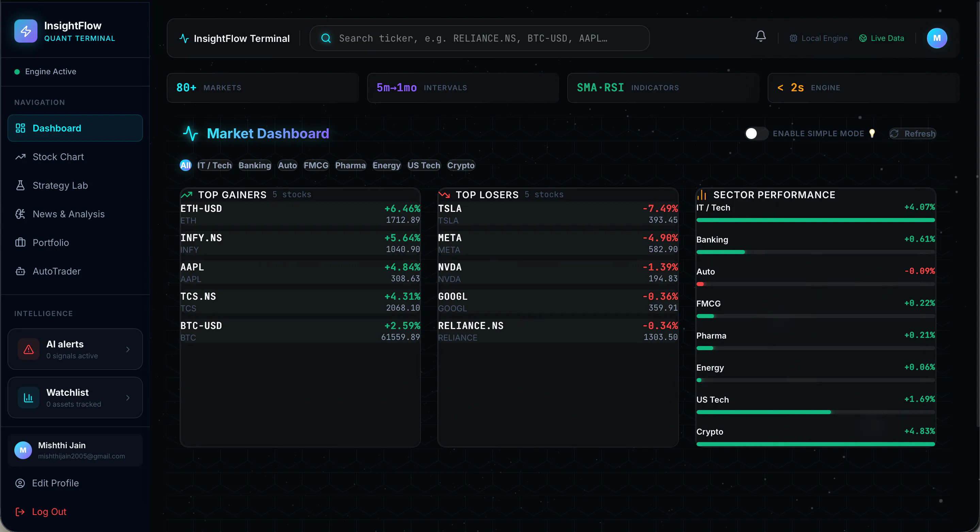
Task: Click the Market Dashboard pulse icon
Action: (x=191, y=133)
